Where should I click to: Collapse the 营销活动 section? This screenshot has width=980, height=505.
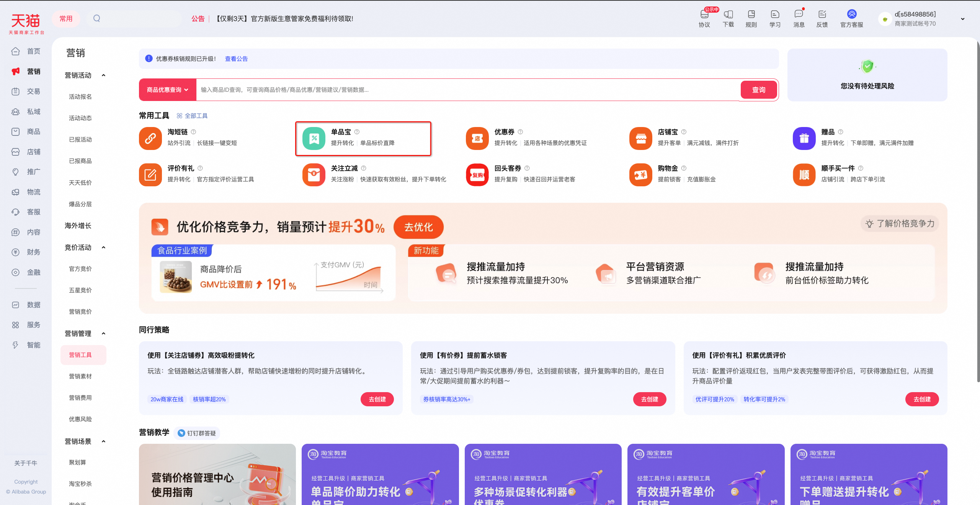click(x=103, y=75)
